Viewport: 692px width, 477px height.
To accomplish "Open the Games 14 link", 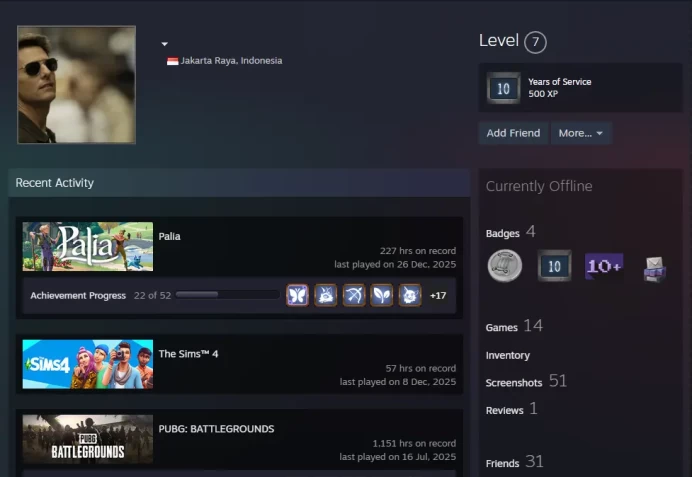I will pos(514,327).
